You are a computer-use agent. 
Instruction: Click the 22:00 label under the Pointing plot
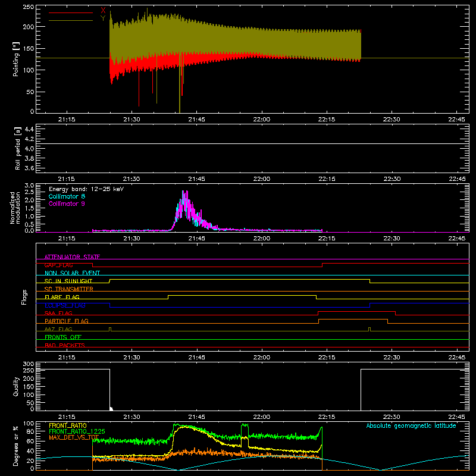pos(262,120)
